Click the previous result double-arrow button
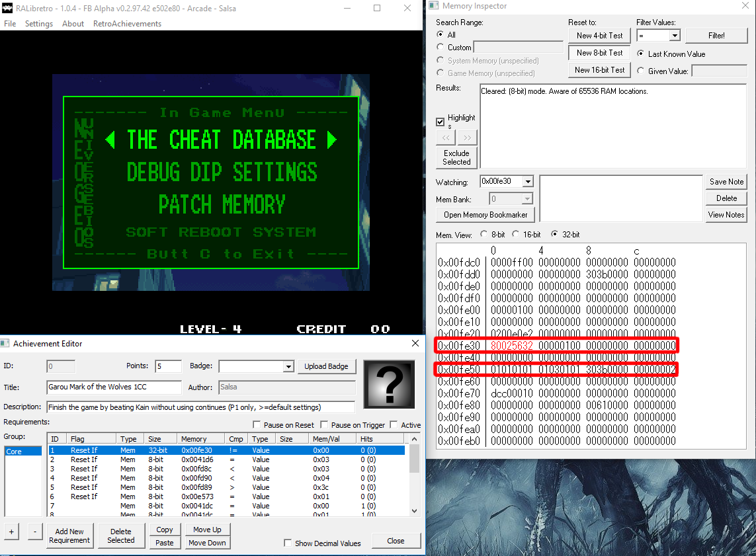756x556 pixels. [x=446, y=137]
